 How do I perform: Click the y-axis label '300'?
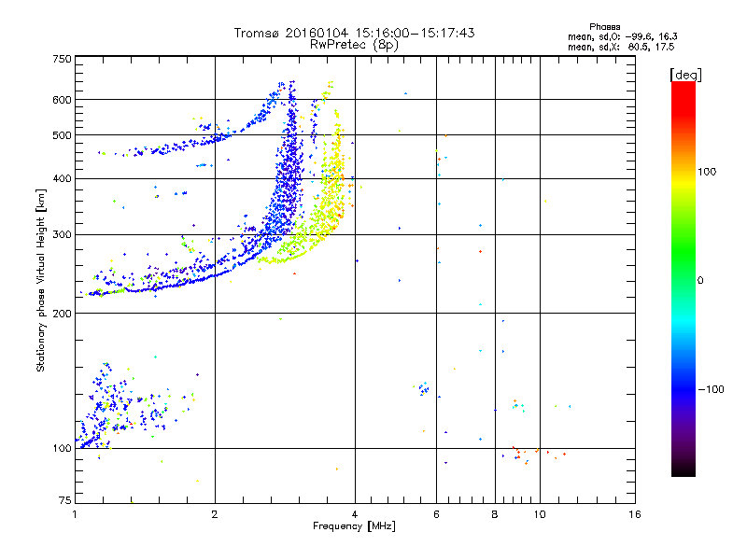coord(62,235)
